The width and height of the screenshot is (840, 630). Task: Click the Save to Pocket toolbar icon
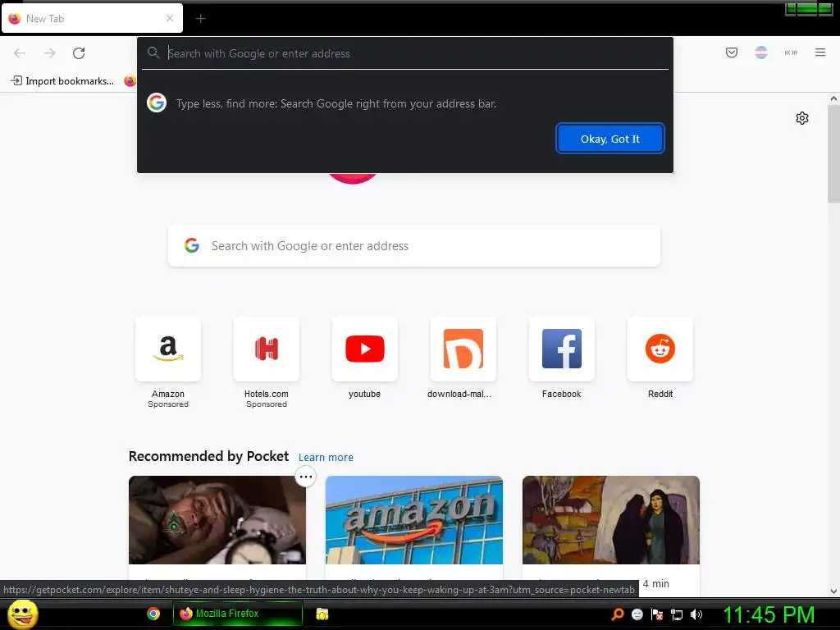click(x=731, y=52)
